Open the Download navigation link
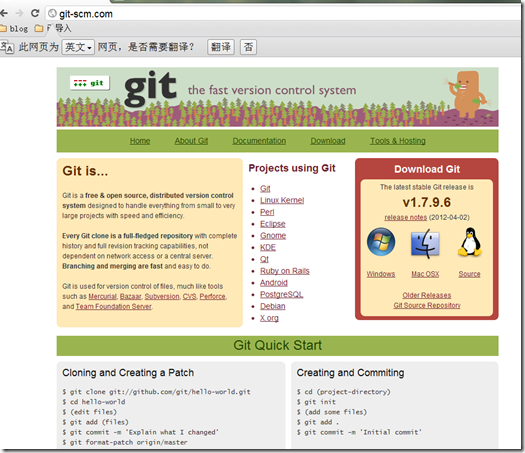 coord(328,141)
